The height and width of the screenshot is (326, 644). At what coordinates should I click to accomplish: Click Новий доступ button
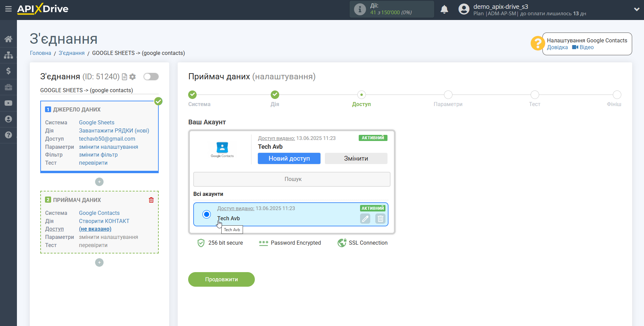[289, 159]
